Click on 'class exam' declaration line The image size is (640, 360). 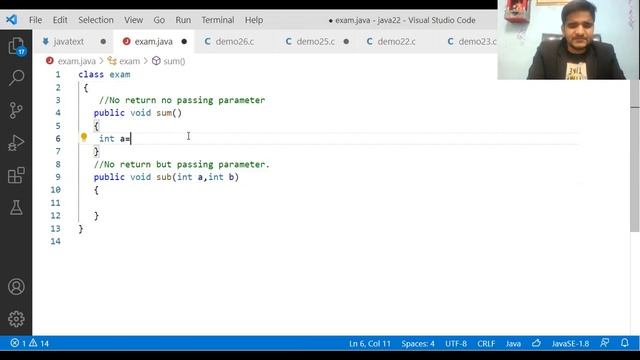(x=104, y=74)
